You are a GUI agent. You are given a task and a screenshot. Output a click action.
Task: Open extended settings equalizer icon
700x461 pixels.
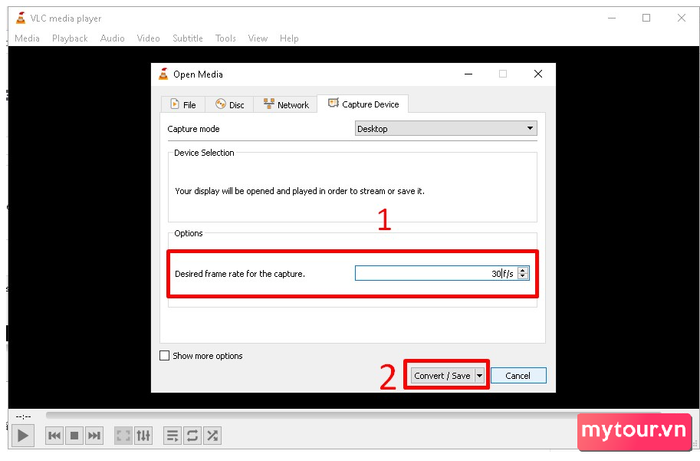click(143, 435)
